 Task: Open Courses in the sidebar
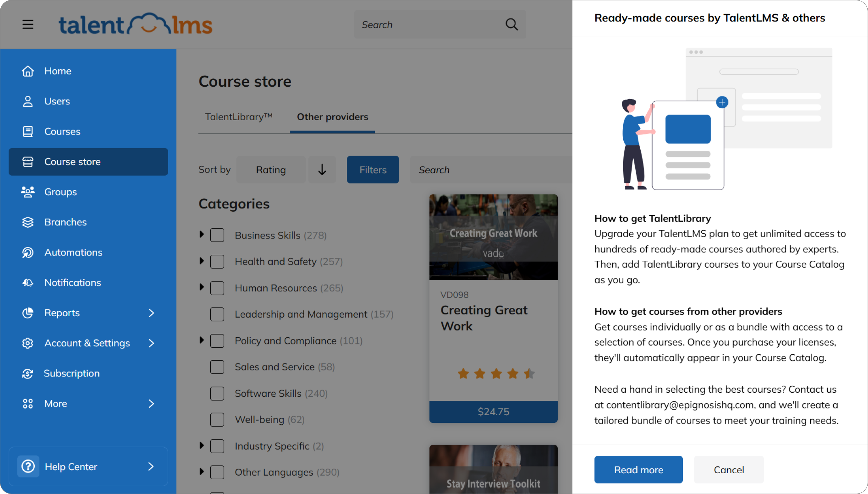tap(88, 131)
